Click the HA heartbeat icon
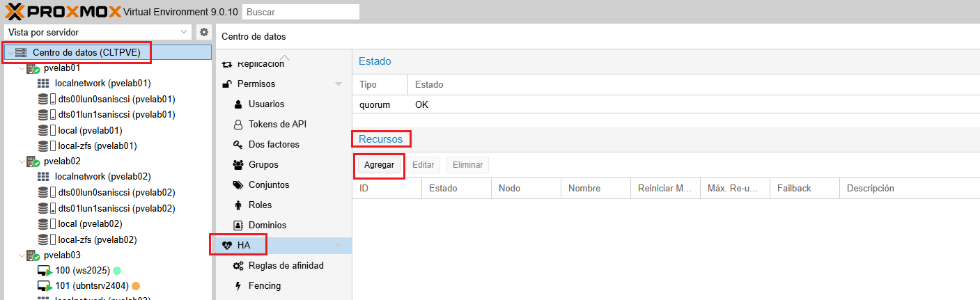Screen dimensions: 980x300 point(226,246)
